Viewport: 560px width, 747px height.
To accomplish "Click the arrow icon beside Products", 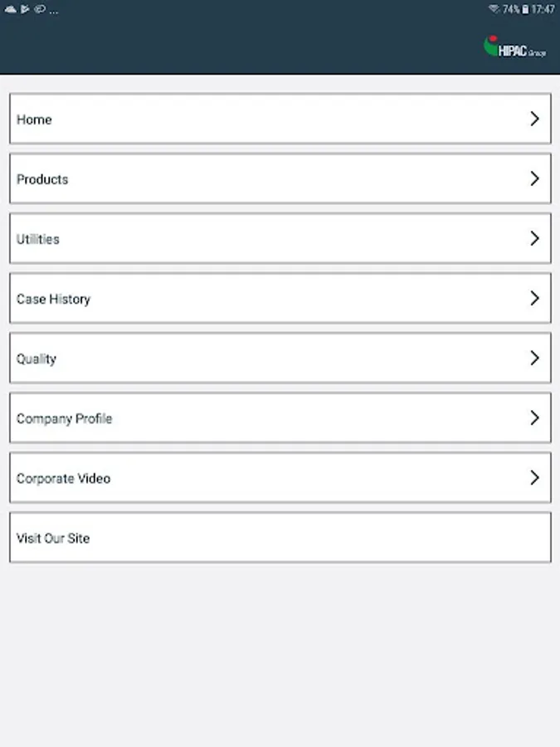I will click(x=534, y=178).
